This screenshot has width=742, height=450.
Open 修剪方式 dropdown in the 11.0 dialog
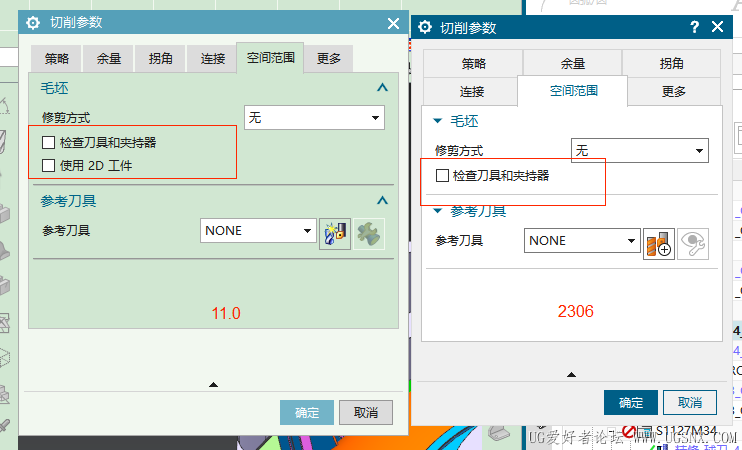pyautogui.click(x=314, y=117)
